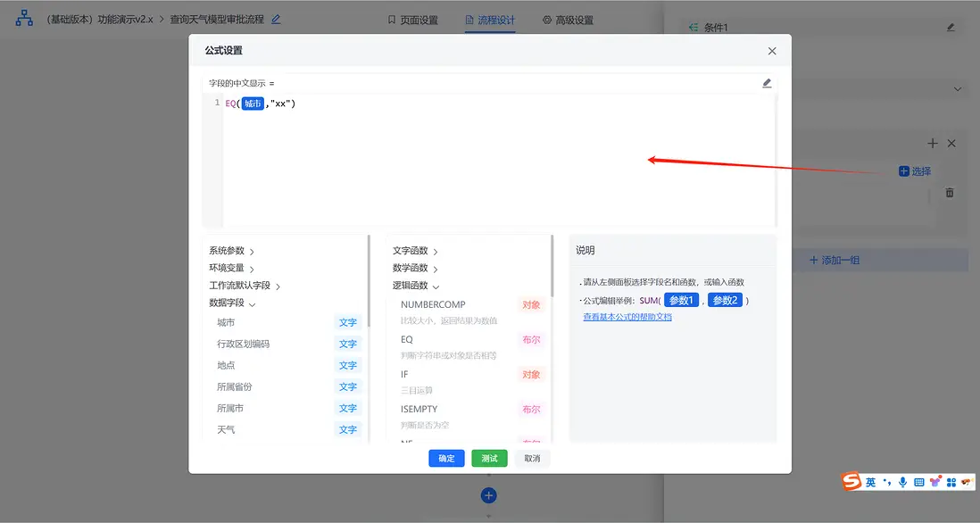This screenshot has height=523, width=980.
Task: Click 添加一组 in the right panel
Action: (x=835, y=260)
